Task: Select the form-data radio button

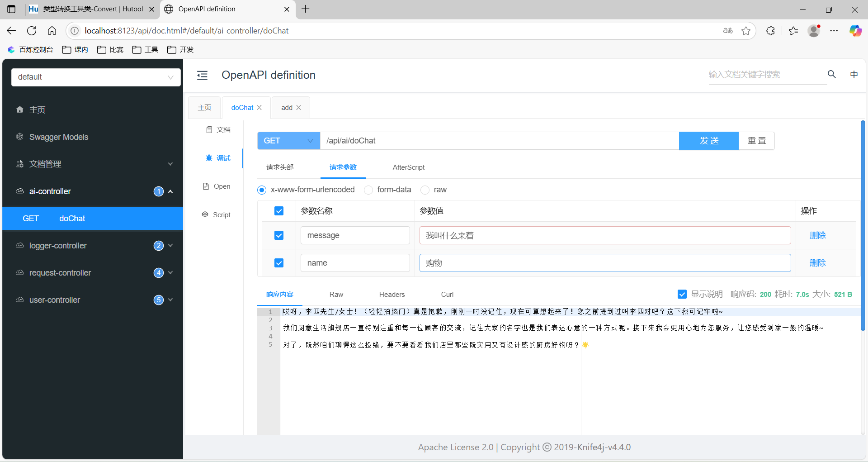Action: click(x=368, y=190)
